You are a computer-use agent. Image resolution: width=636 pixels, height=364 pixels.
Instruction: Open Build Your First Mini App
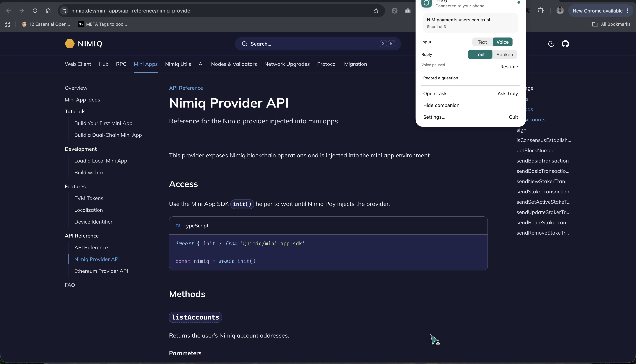pos(103,123)
